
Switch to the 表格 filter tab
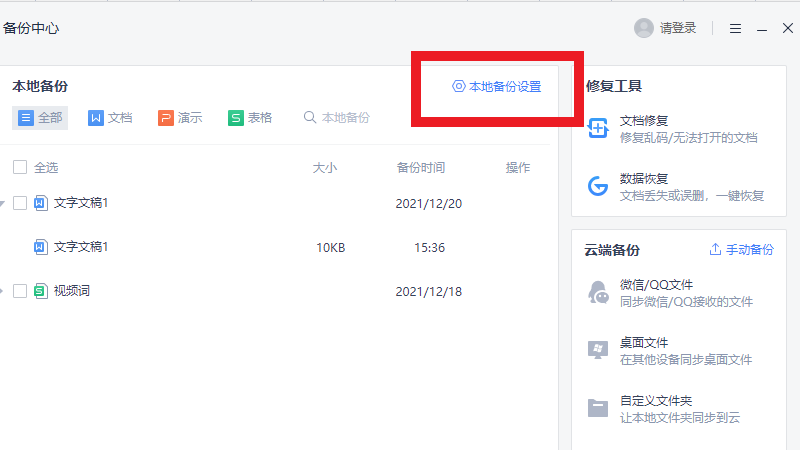tap(250, 118)
